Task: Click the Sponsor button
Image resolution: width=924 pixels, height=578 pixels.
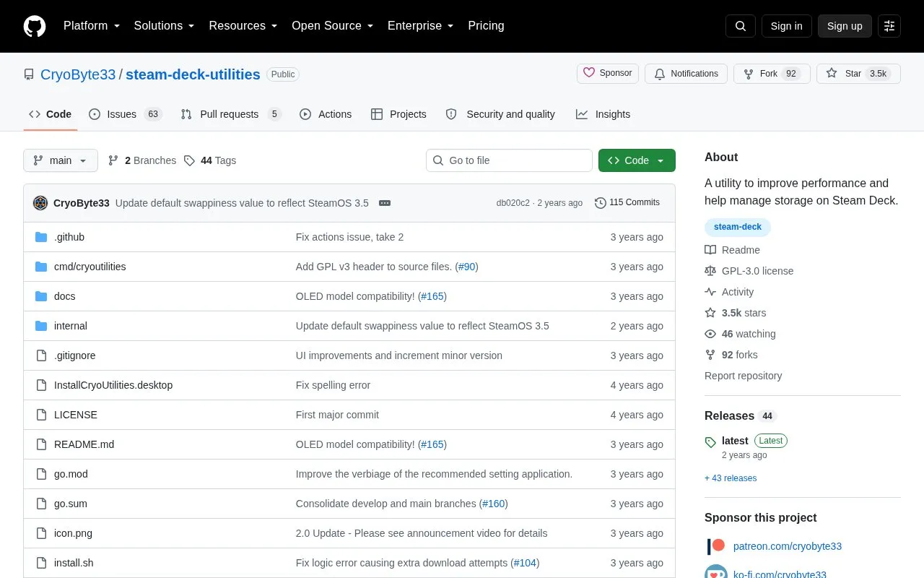Action: coord(608,74)
